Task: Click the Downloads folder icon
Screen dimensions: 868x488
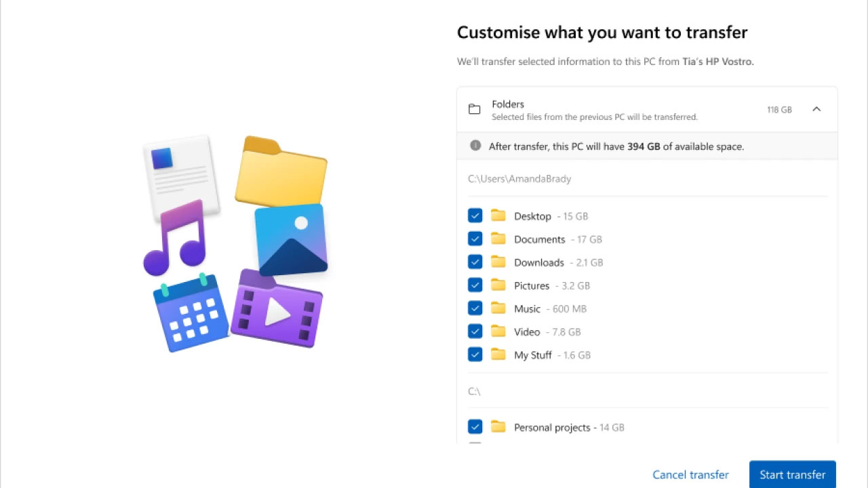Action: tap(498, 262)
